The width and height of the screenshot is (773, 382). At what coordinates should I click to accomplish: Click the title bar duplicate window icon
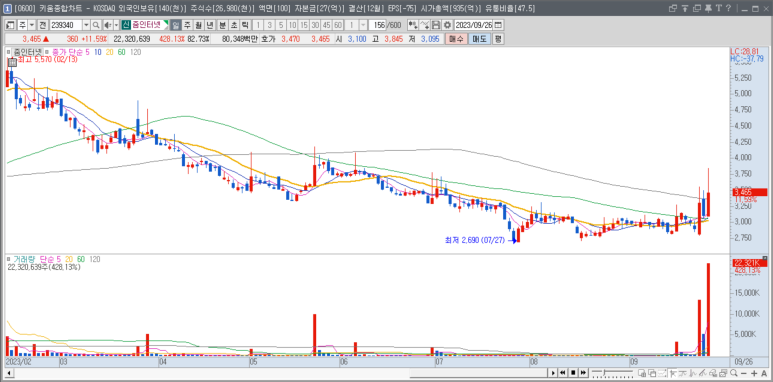click(x=697, y=8)
